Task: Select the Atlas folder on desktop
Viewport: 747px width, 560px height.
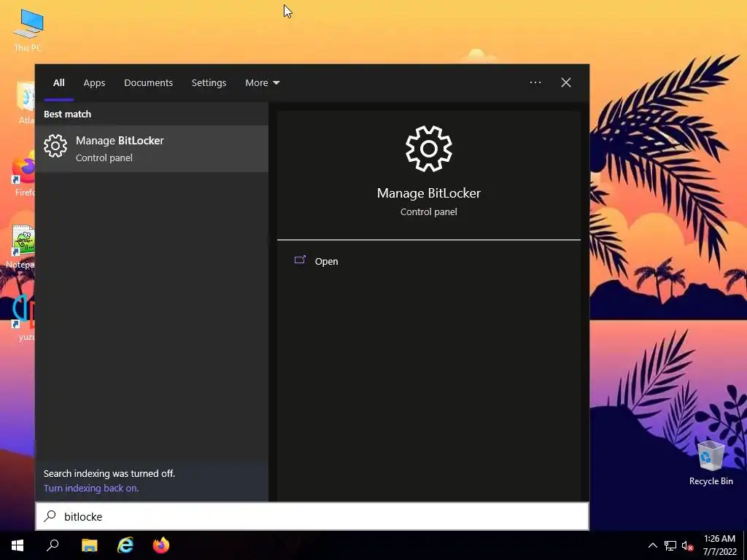Action: (26, 103)
